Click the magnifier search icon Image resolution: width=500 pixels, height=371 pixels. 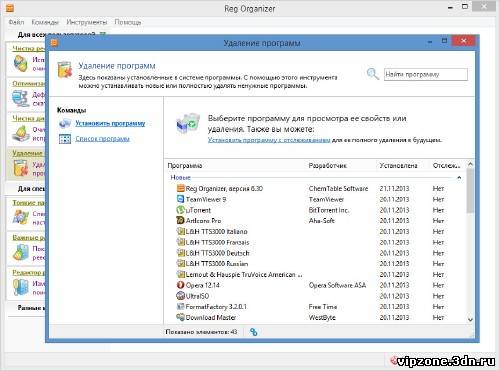pyautogui.click(x=373, y=74)
